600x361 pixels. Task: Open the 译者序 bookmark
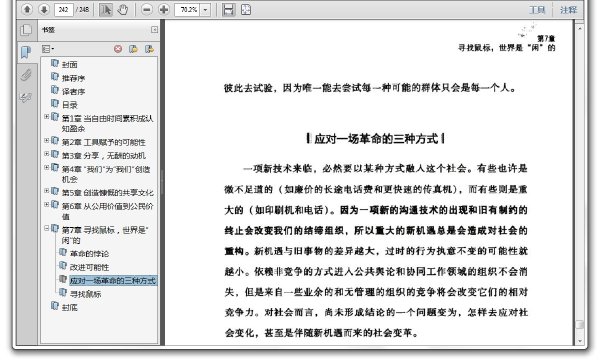(x=73, y=91)
